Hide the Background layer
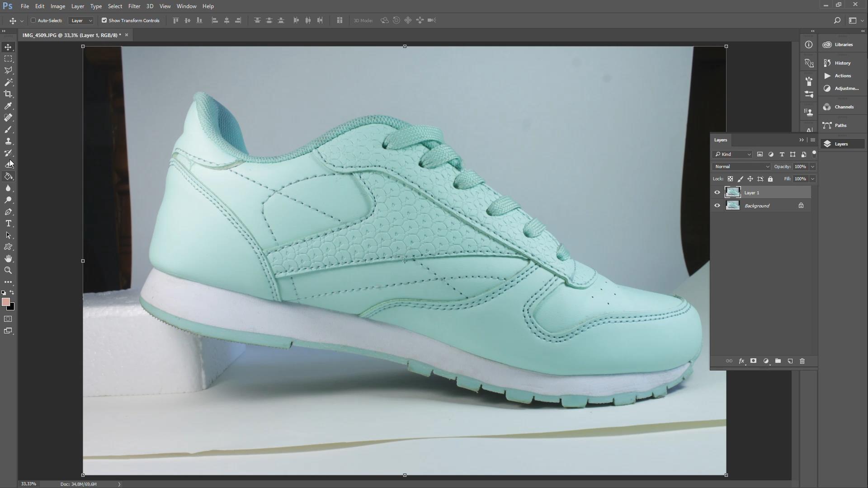 point(717,205)
